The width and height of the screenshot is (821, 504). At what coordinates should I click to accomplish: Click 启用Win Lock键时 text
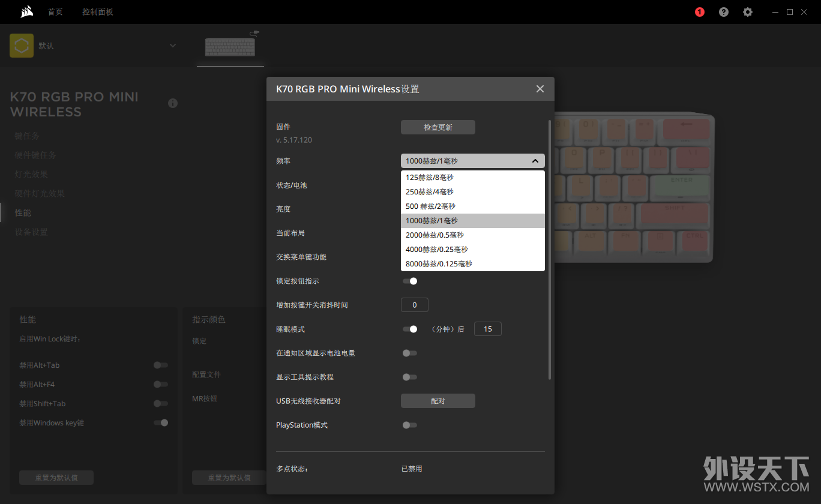click(x=50, y=339)
